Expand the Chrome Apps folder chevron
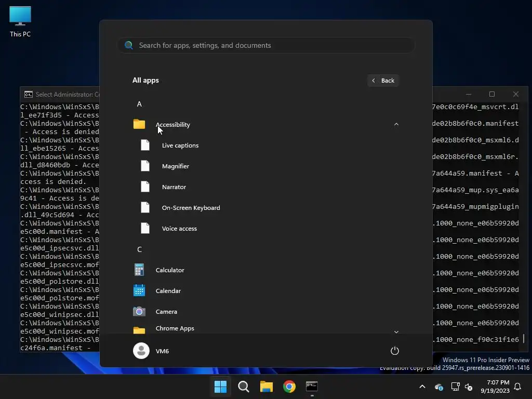Image resolution: width=532 pixels, height=399 pixels. click(396, 331)
